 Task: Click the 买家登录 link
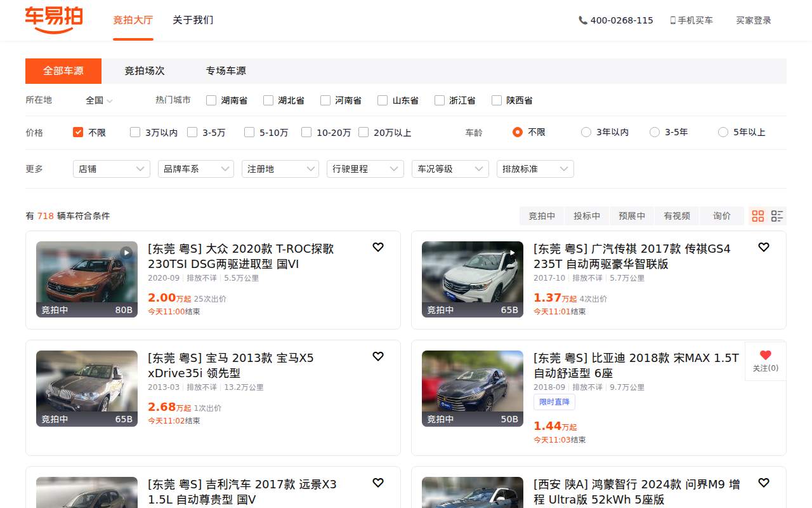coord(754,20)
